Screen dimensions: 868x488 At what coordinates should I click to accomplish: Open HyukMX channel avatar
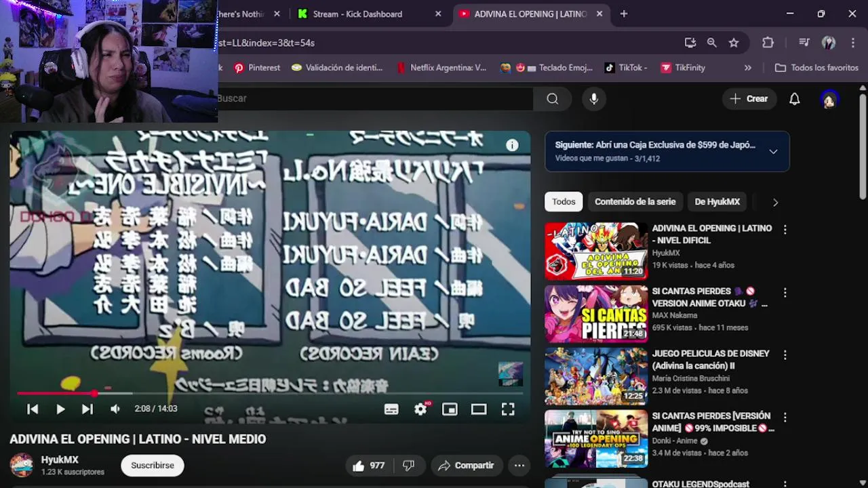22,465
